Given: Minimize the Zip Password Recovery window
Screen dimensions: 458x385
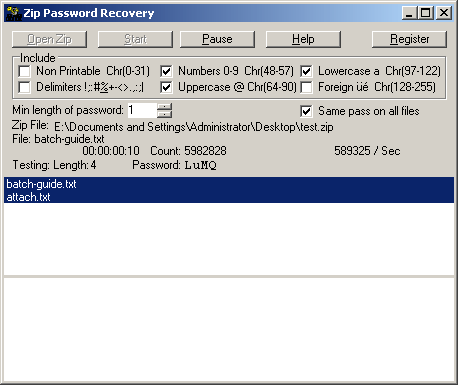Looking at the screenshot, I should pos(410,13).
